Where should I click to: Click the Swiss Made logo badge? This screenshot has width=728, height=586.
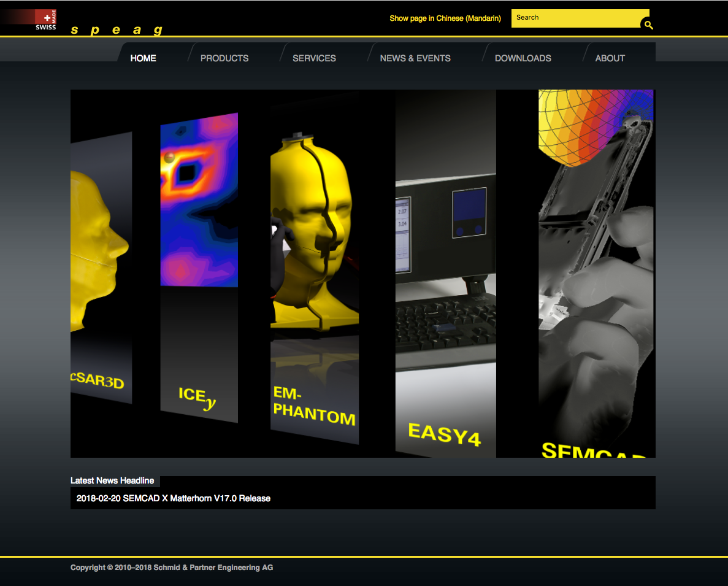point(45,20)
